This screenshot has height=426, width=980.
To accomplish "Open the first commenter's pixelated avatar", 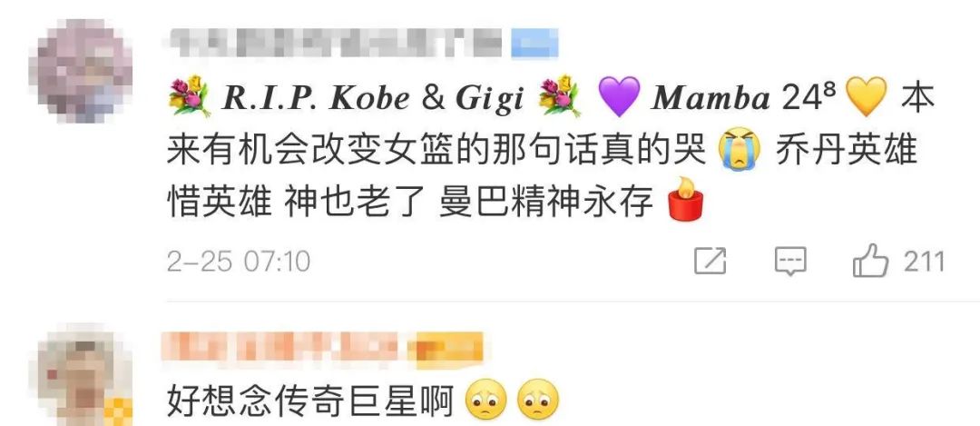I will (83, 70).
